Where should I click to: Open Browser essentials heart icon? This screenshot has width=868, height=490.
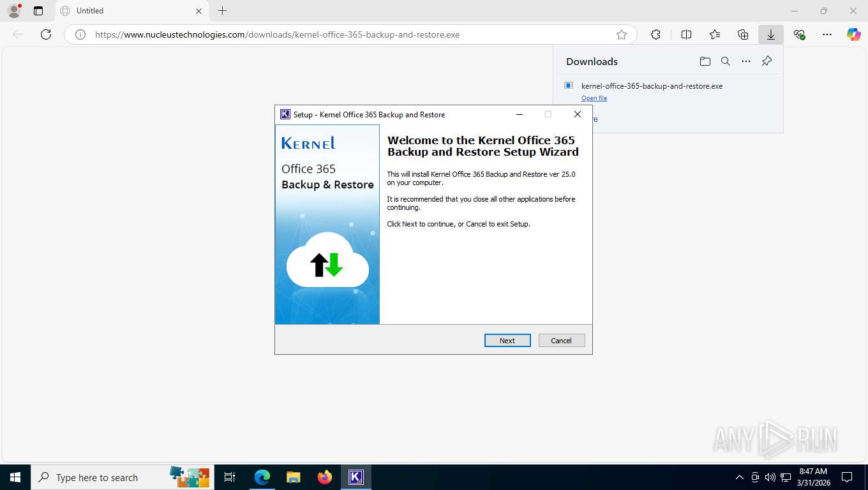(x=799, y=34)
